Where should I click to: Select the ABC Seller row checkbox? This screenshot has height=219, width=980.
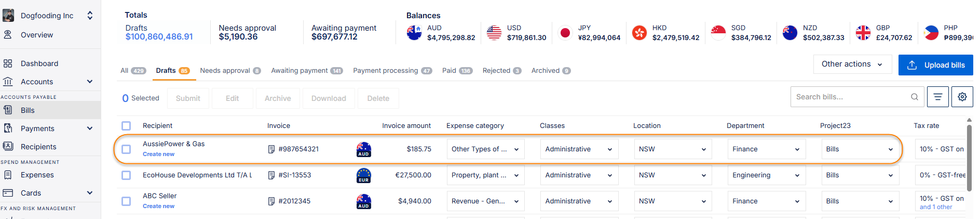[126, 201]
